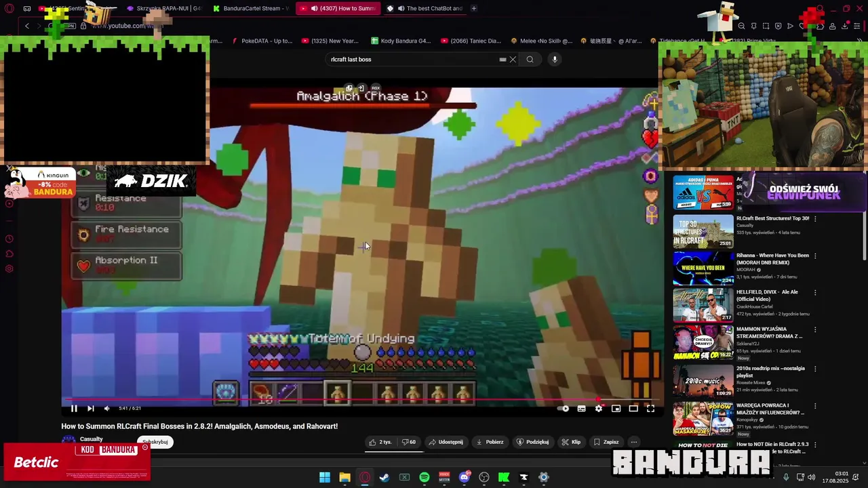
Task: Toggle autoplay switch in the player
Action: point(564,408)
